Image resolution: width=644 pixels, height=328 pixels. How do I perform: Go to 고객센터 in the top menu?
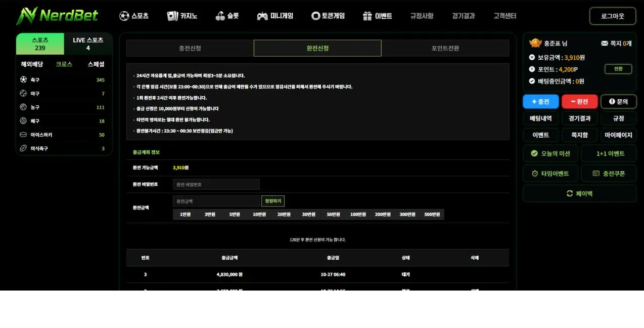(505, 16)
